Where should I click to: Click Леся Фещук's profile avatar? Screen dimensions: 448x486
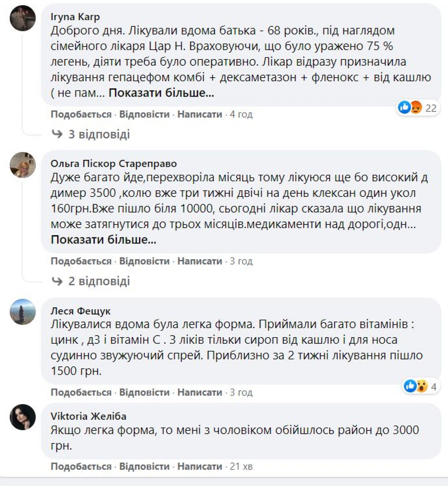click(23, 312)
